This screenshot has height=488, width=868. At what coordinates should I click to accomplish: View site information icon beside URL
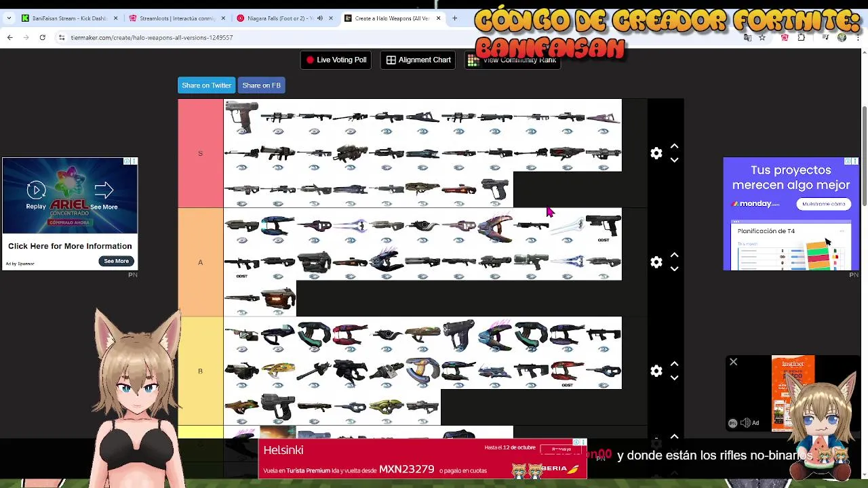(x=62, y=37)
